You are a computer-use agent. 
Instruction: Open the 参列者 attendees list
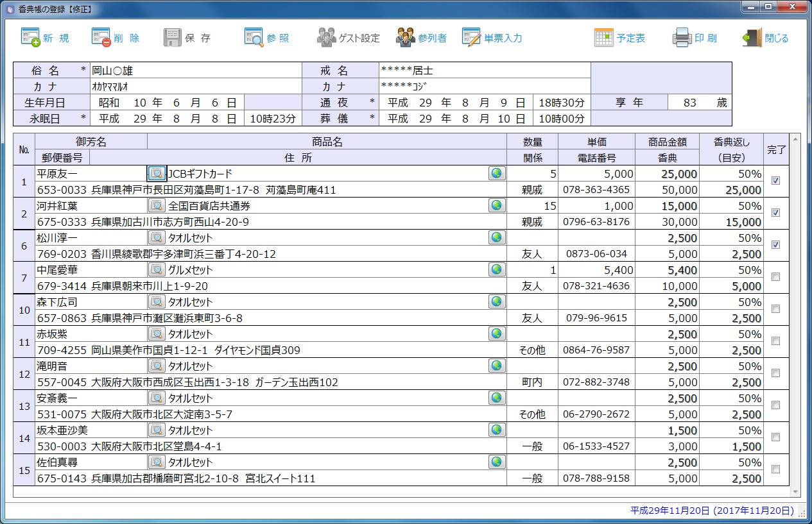[421, 38]
